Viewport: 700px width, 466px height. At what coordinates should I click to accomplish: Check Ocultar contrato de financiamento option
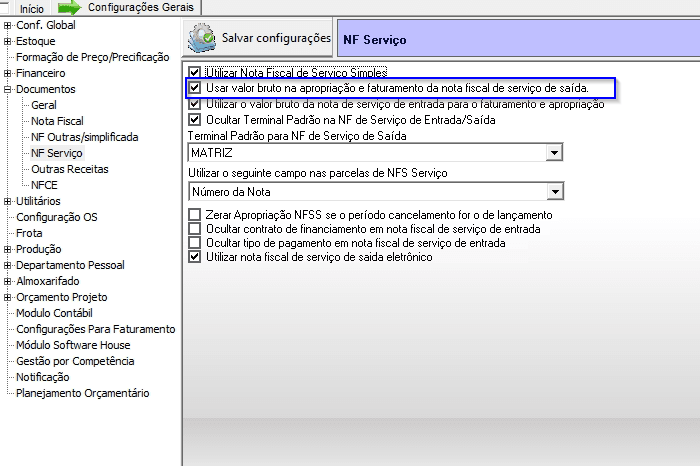pos(194,229)
